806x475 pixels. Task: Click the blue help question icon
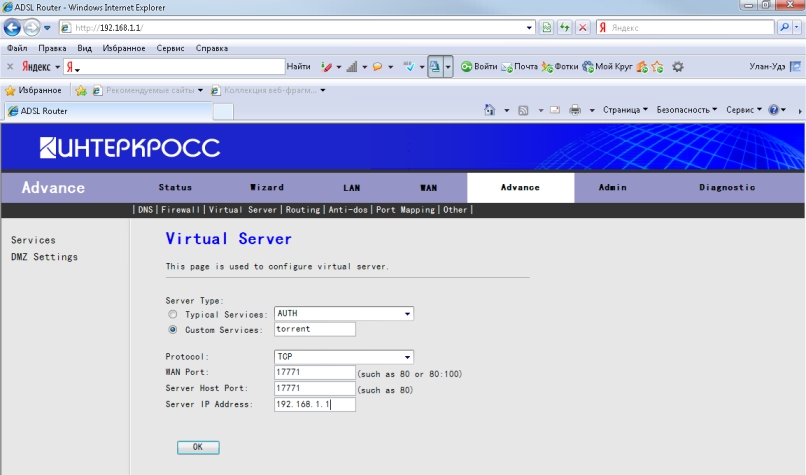[774, 110]
